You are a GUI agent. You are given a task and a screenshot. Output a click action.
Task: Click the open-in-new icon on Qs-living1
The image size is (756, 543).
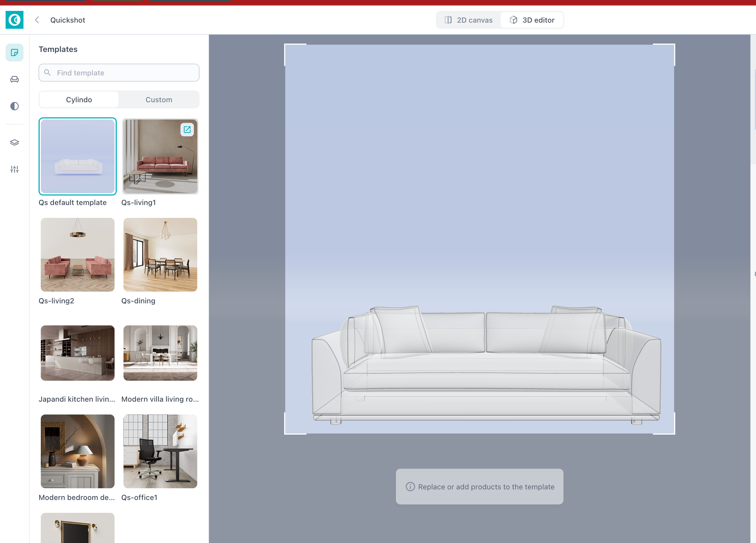(x=187, y=129)
